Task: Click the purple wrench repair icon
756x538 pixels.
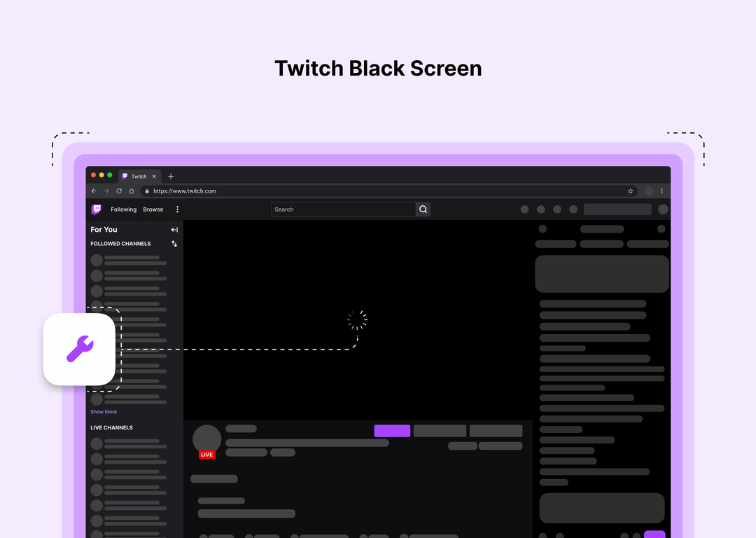Action: [79, 349]
